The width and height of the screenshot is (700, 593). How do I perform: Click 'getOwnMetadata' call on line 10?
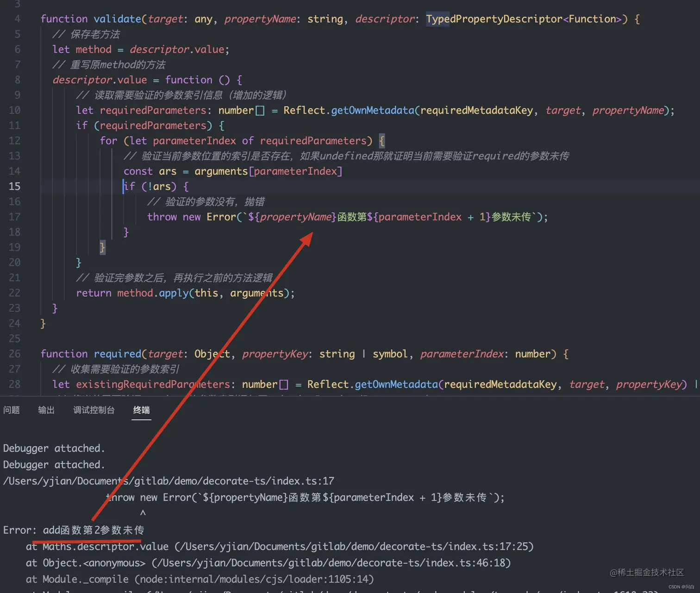pyautogui.click(x=373, y=110)
